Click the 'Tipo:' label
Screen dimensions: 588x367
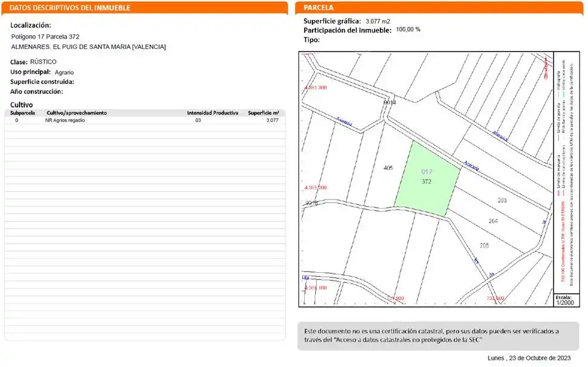tap(312, 40)
